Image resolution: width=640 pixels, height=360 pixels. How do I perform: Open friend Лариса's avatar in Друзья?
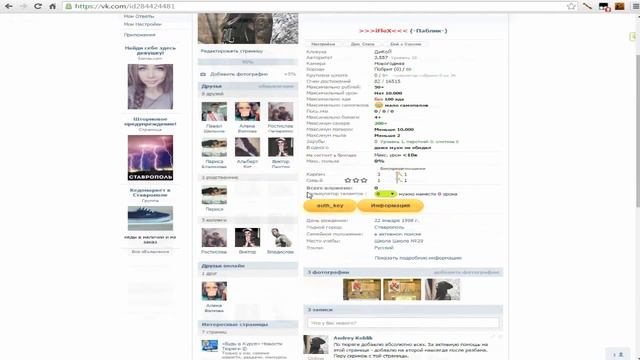click(x=214, y=147)
